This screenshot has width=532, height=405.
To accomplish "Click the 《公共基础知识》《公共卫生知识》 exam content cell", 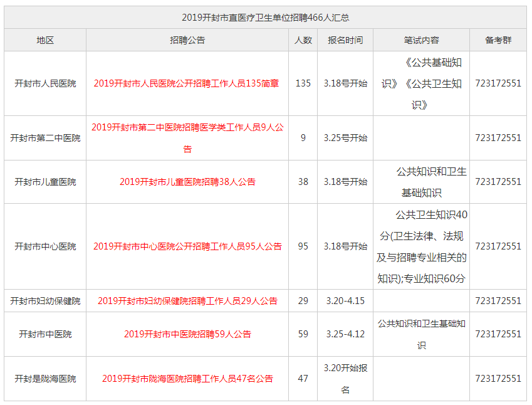I will coord(421,83).
